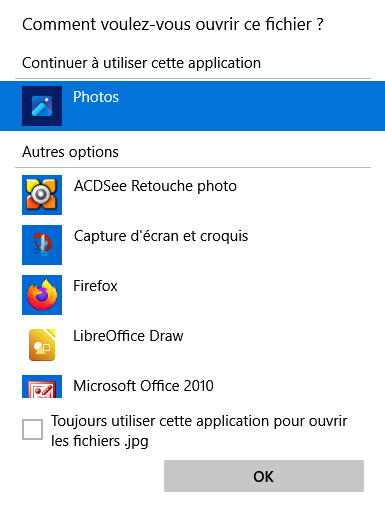This screenshot has height=513, width=385.
Task: Confirm the selection with OK
Action: click(x=264, y=476)
